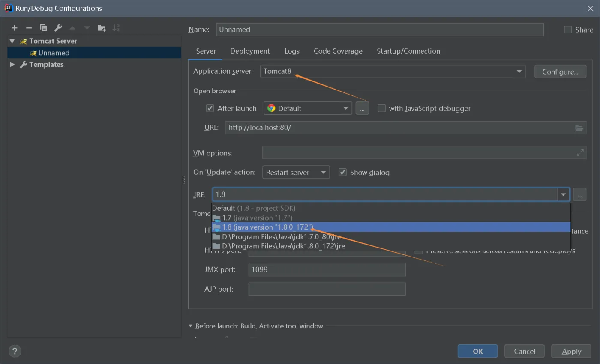Copy the selected configuration
Image resolution: width=600 pixels, height=364 pixels.
pos(43,28)
